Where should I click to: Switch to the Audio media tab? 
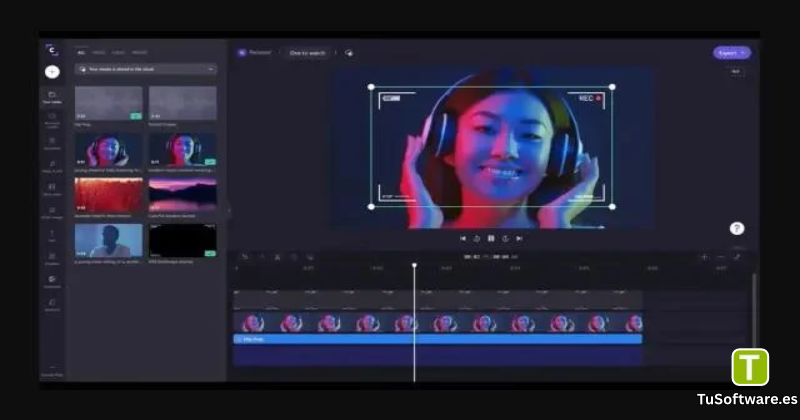click(x=118, y=52)
